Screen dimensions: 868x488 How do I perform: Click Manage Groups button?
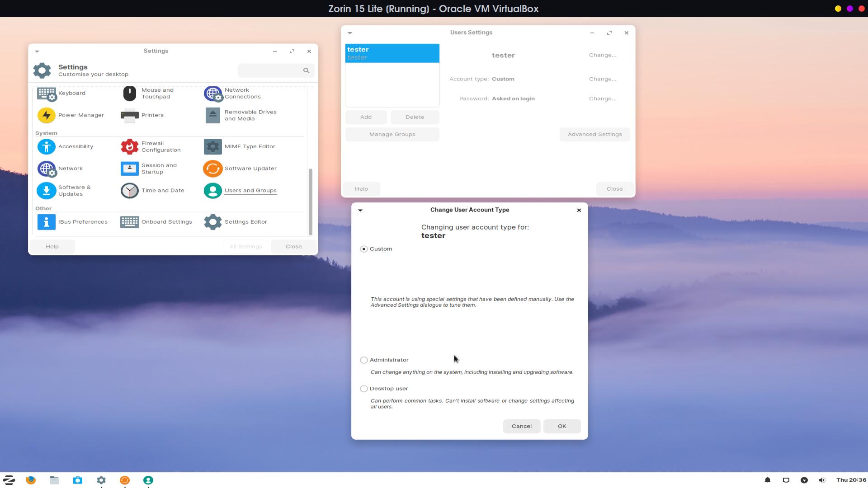click(x=392, y=134)
